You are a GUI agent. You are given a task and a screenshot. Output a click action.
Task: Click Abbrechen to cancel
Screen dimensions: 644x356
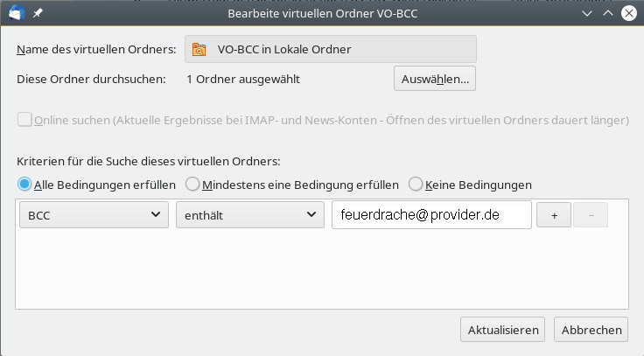point(591,330)
